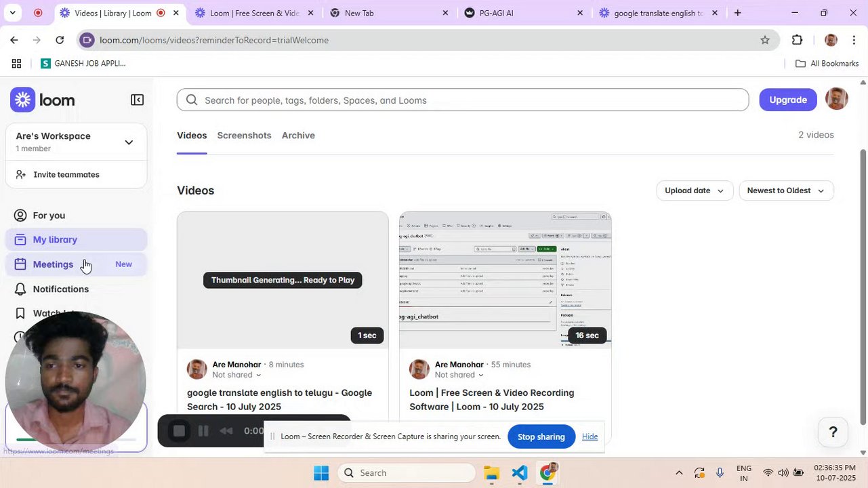This screenshot has width=868, height=488.
Task: Click the microphone tray icon
Action: 720,473
